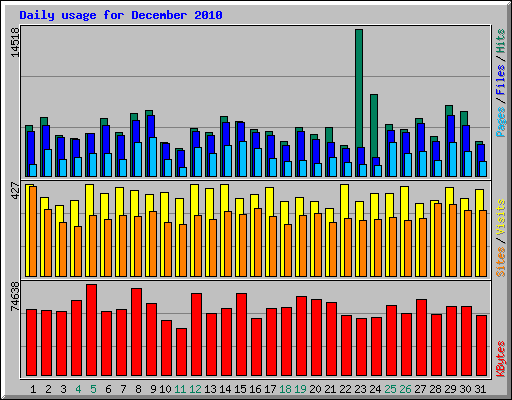The width and height of the screenshot is (512, 400).
Task: Click the 14518 axis maximum label
Action: (15, 43)
